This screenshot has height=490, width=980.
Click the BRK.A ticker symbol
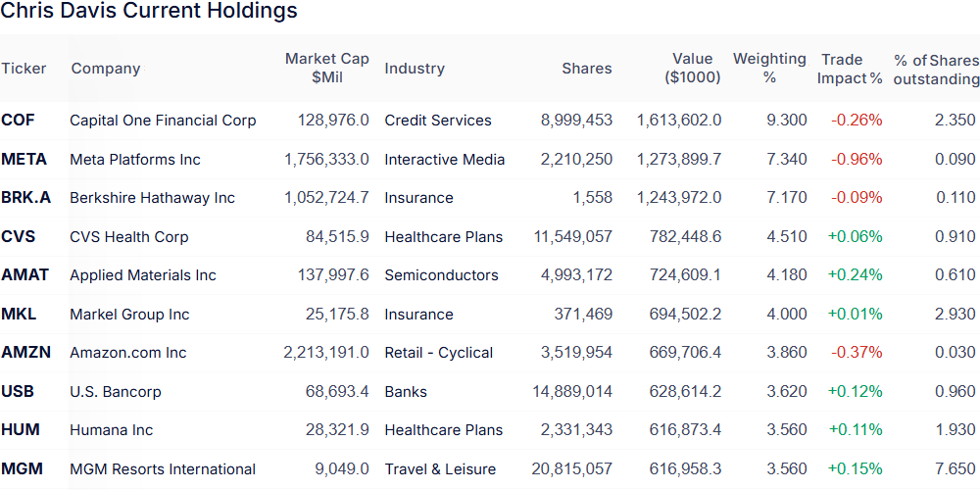[x=26, y=198]
